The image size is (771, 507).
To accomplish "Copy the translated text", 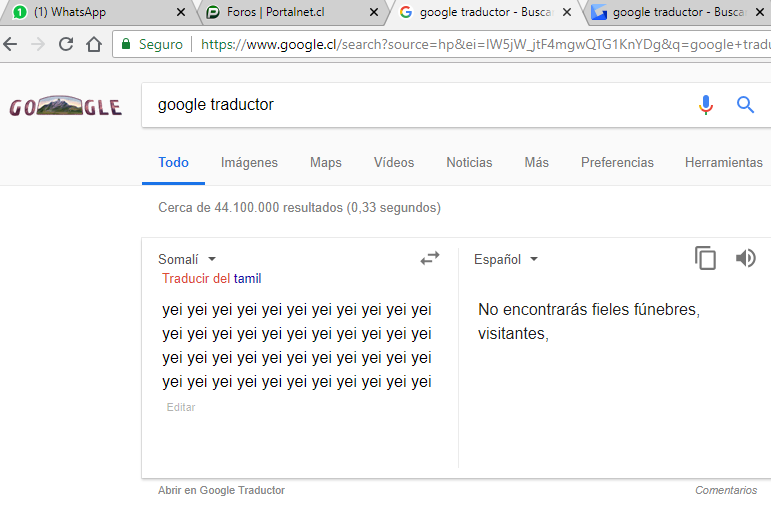I will (705, 258).
